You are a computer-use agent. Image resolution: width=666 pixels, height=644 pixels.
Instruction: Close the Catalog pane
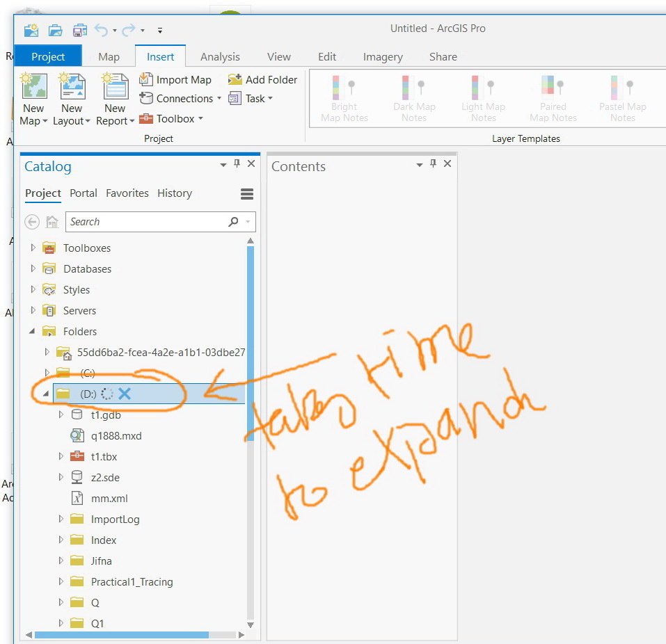pos(251,163)
